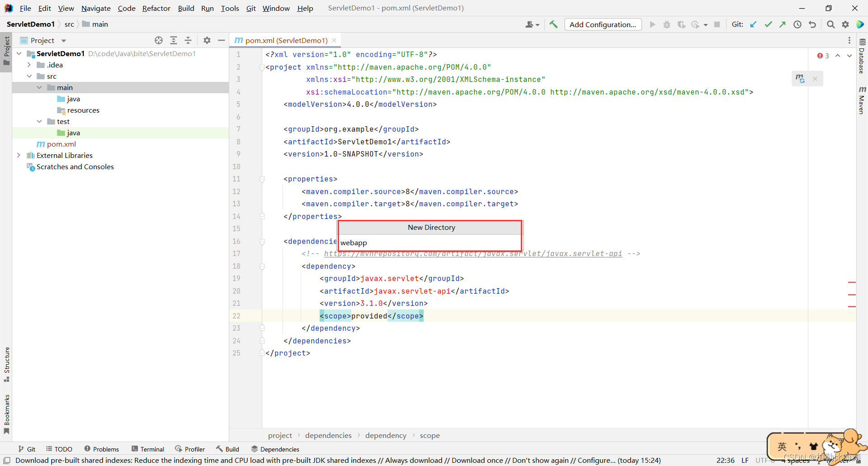The width and height of the screenshot is (868, 466).
Task: Open the File menu
Action: (x=25, y=8)
